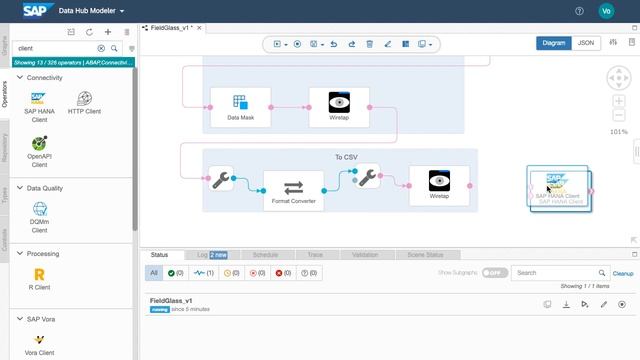Select the wrench operator feeding Format Converter

click(221, 178)
